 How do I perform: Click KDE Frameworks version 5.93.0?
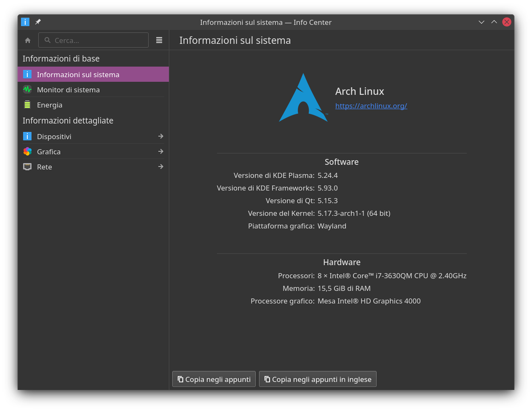(328, 188)
